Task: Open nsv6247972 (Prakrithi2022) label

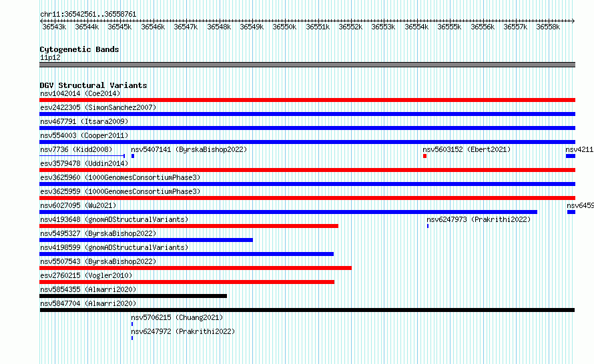Action: [x=183, y=331]
